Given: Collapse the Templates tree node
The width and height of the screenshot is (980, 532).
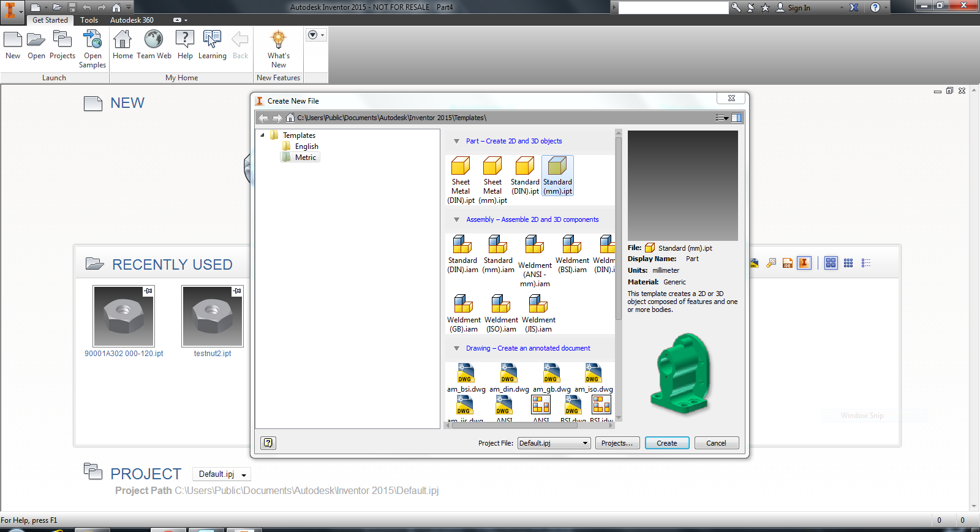Looking at the screenshot, I should click(263, 135).
